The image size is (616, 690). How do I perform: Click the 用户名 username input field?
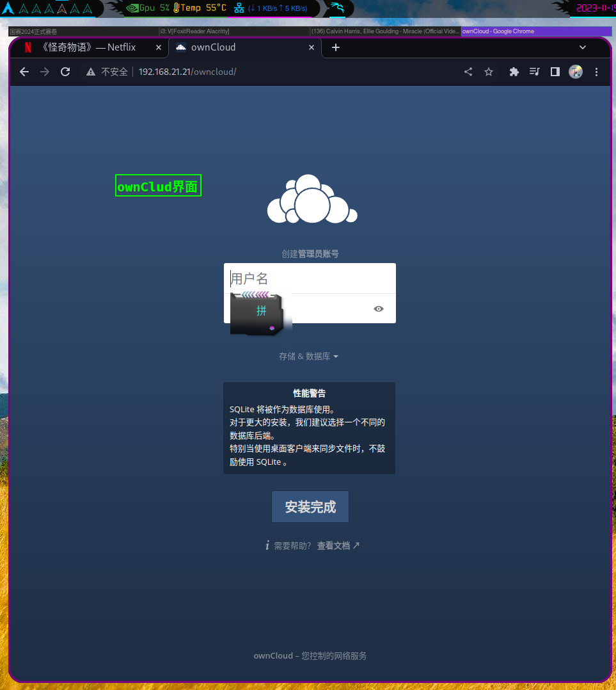point(310,278)
